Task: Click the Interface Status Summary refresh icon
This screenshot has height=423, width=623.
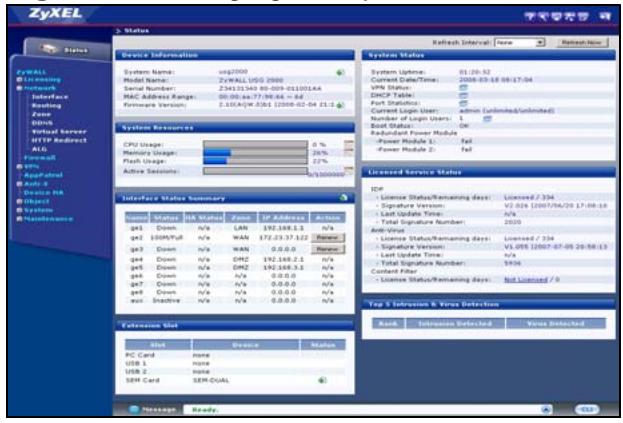Action: click(x=344, y=197)
